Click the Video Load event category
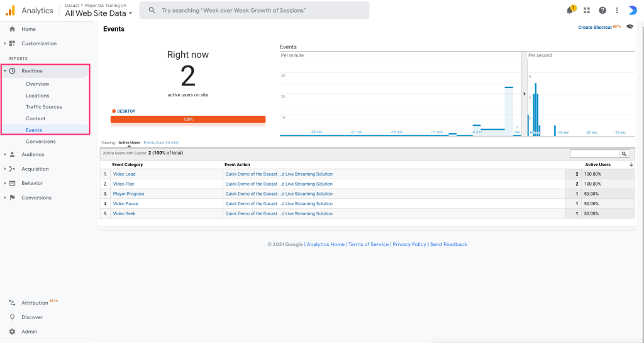This screenshot has width=644, height=343. click(x=124, y=174)
